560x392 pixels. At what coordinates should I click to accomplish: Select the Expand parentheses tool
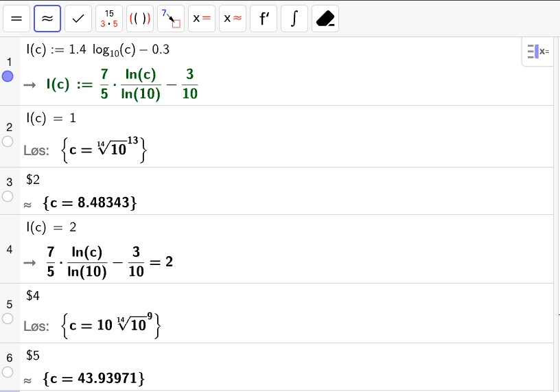(140, 19)
